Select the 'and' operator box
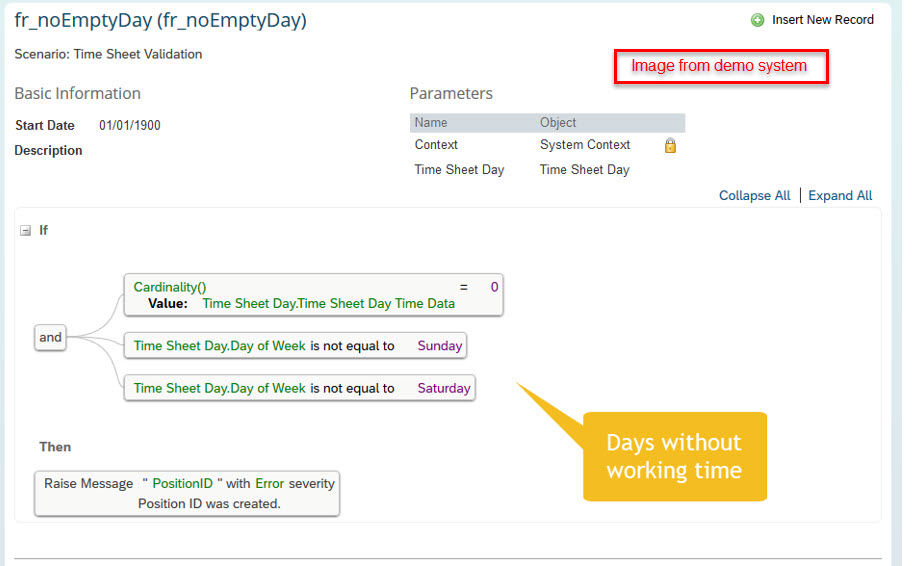The height and width of the screenshot is (566, 915). coord(50,337)
